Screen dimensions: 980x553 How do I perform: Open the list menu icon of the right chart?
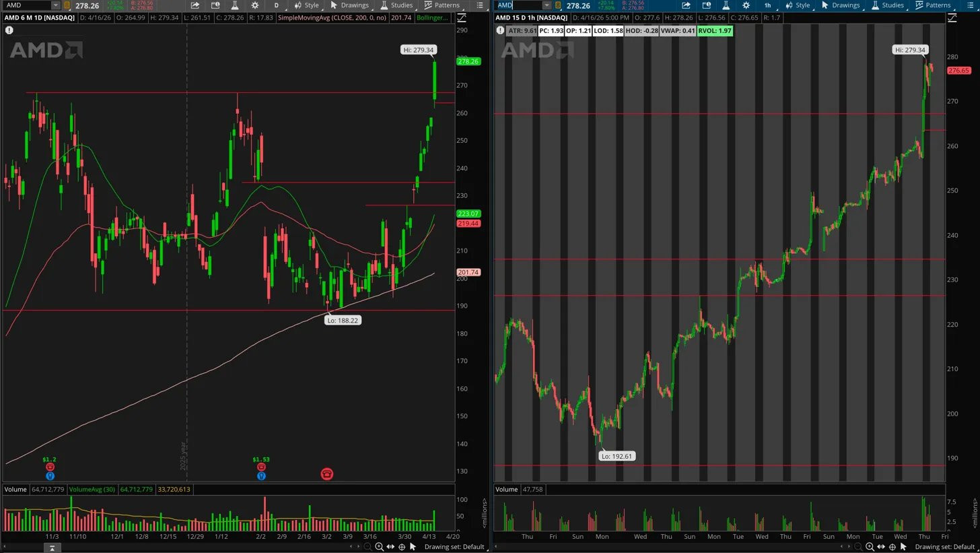point(971,5)
